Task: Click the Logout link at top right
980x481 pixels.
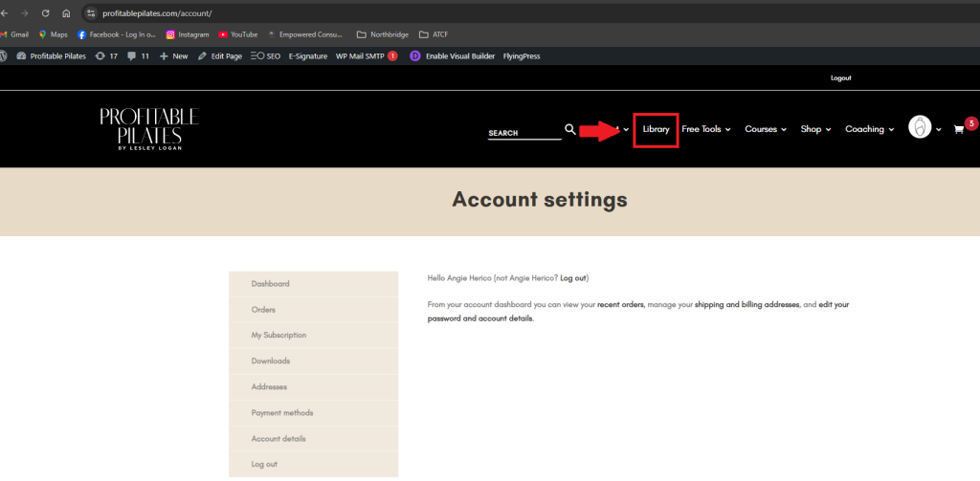Action: (840, 78)
